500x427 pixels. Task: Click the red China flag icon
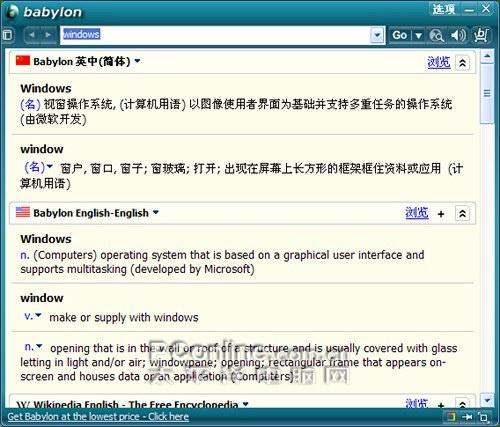pos(23,60)
